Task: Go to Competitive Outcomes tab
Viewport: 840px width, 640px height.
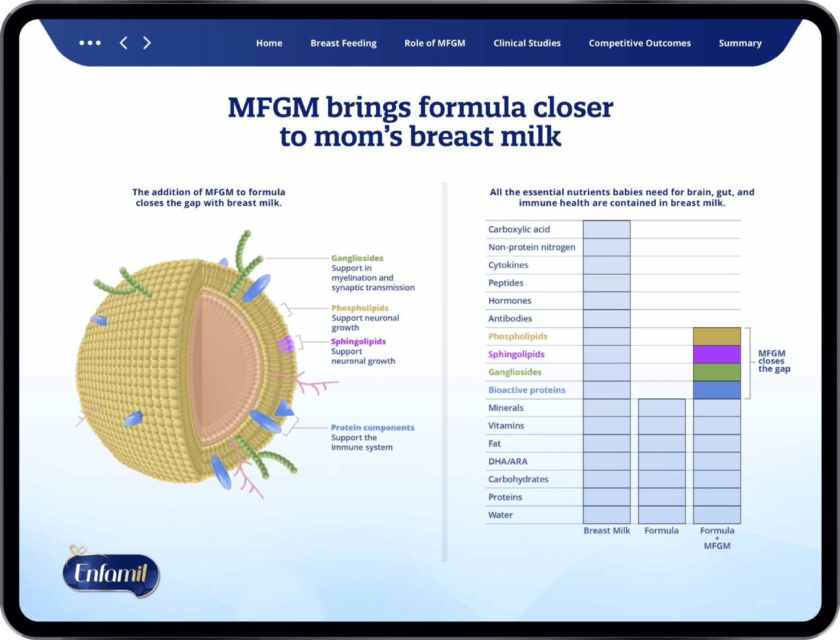Action: pyautogui.click(x=640, y=43)
